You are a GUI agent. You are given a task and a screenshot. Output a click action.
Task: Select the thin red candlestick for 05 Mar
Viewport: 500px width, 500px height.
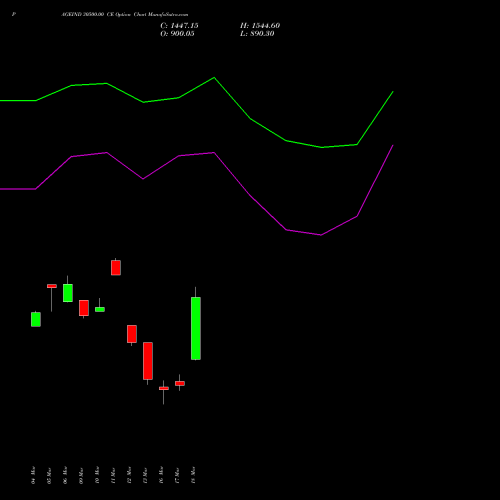(52, 286)
